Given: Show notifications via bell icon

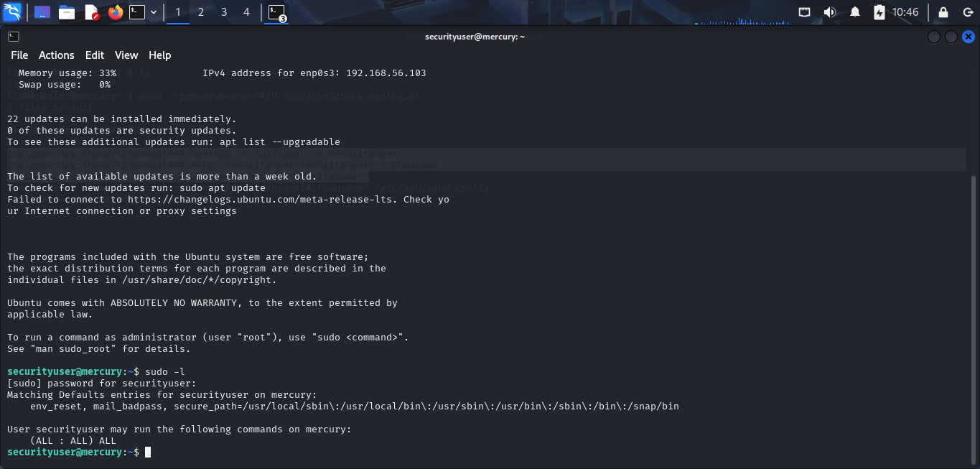Looking at the screenshot, I should click(855, 12).
